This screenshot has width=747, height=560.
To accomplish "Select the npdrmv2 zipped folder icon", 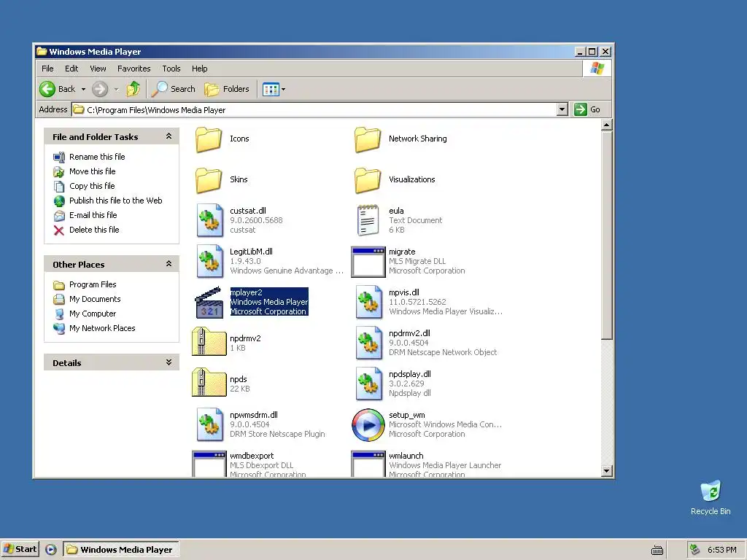I will pos(209,342).
